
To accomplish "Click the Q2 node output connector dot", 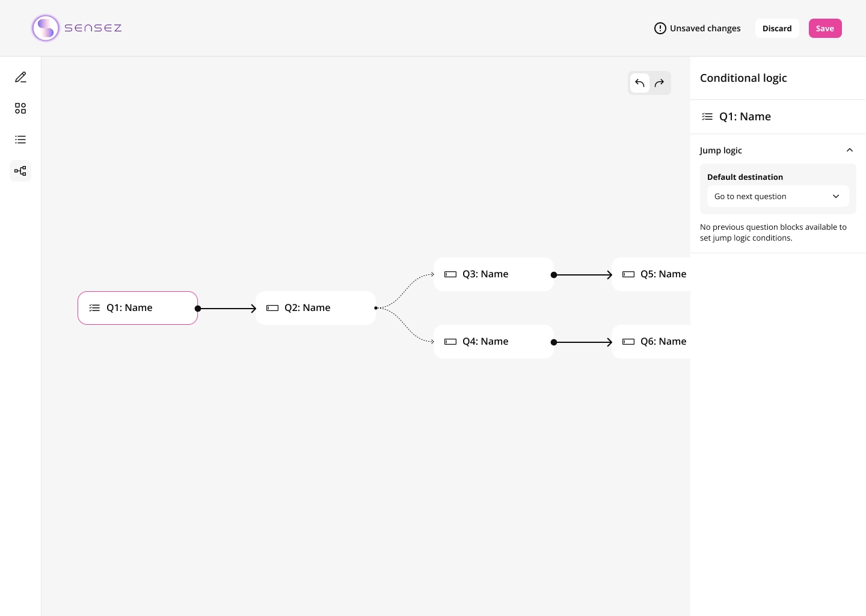I will 376,308.
